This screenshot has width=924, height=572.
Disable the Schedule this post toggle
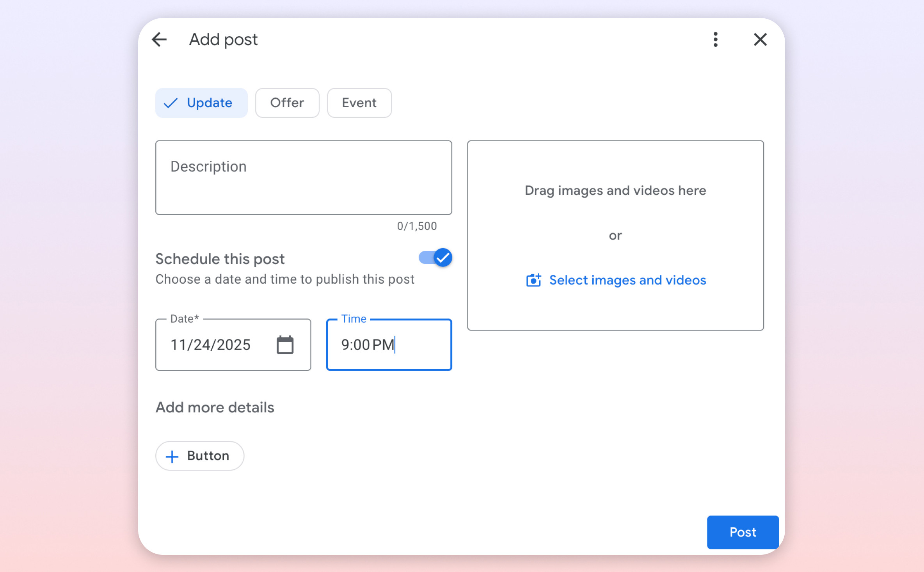click(x=435, y=258)
